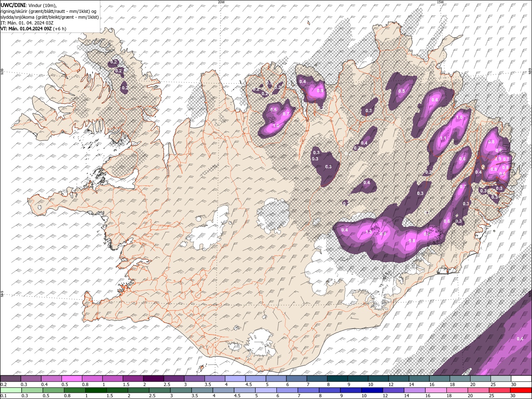The width and height of the screenshot is (532, 399).
Task: Pick the first 0.2 grey-purple legend swatch
Action: pos(11,379)
